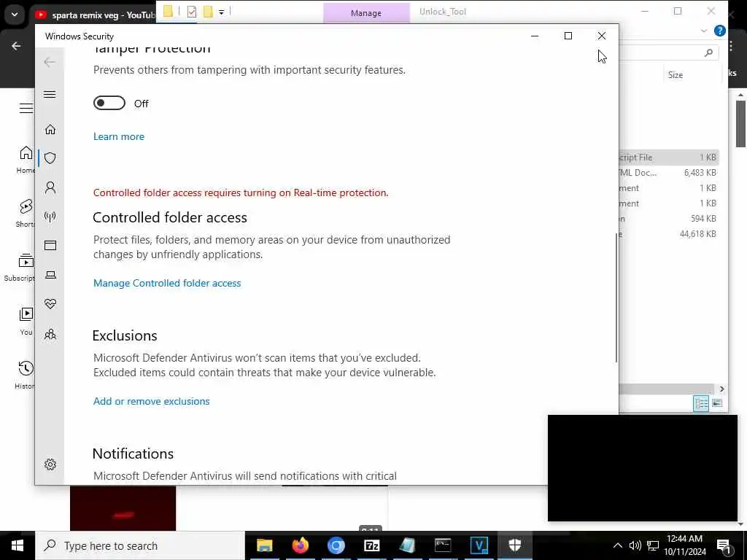This screenshot has width=747, height=560.
Task: Select the 6,483 KB file row
Action: (x=668, y=172)
